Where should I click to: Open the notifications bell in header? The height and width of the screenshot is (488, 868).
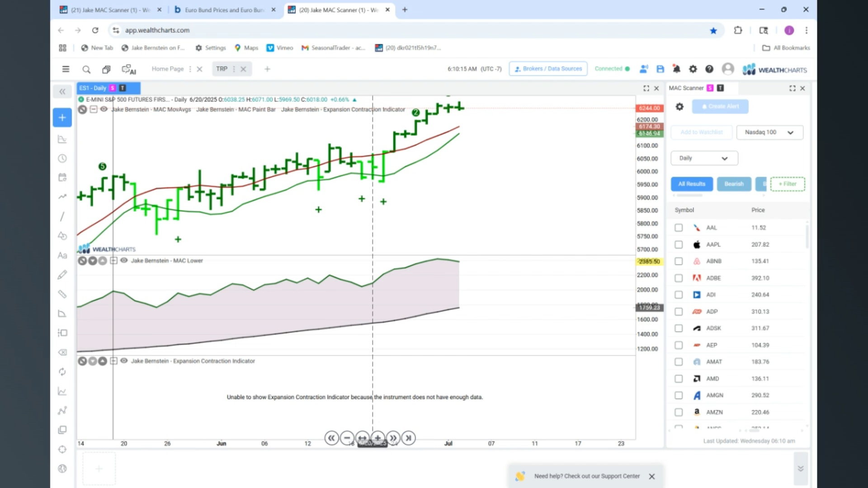[x=676, y=69]
